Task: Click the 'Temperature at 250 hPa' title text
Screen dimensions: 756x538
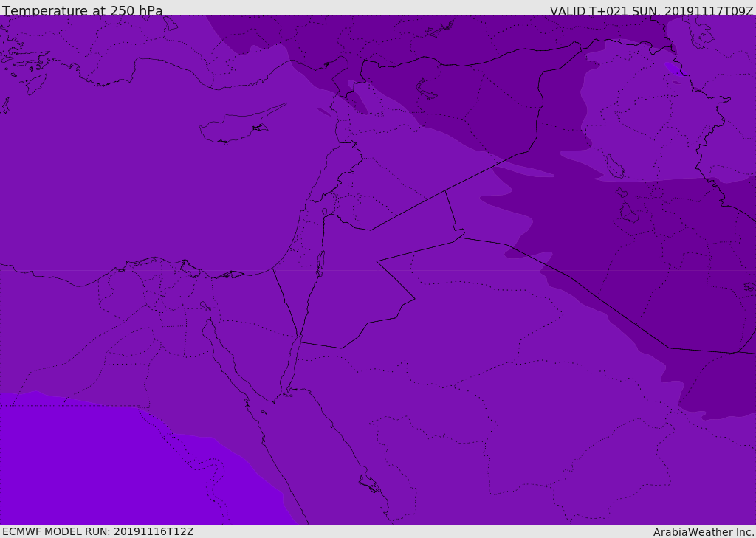Action: (x=83, y=10)
